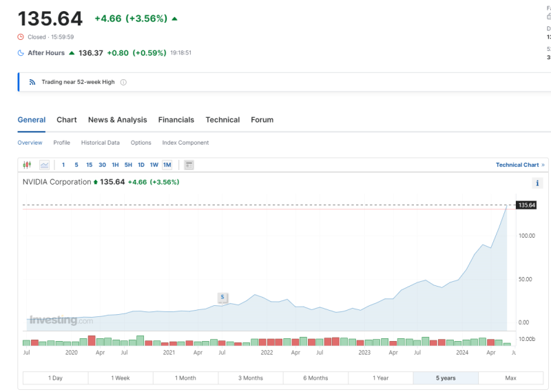
Task: Click the 10.00b volume axis label
Action: [x=527, y=339]
